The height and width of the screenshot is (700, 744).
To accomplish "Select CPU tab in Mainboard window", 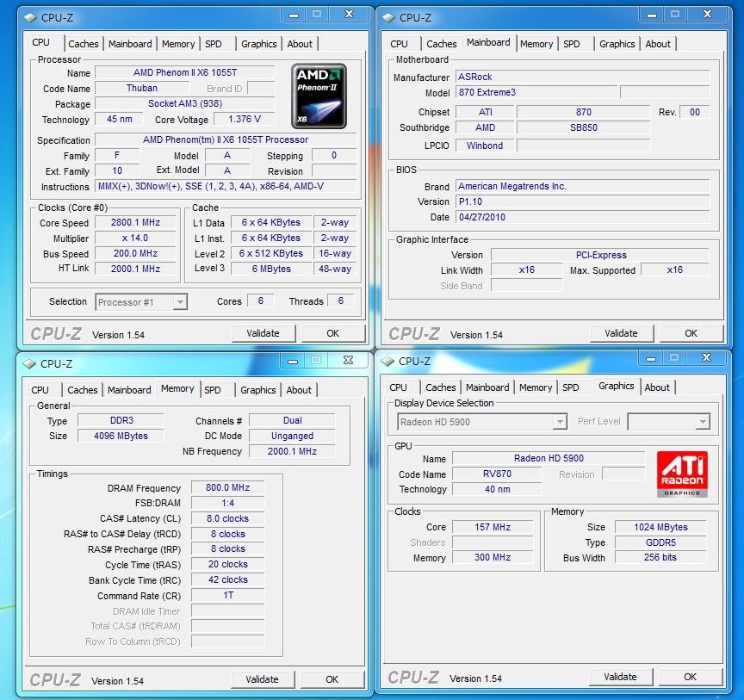I will click(399, 44).
